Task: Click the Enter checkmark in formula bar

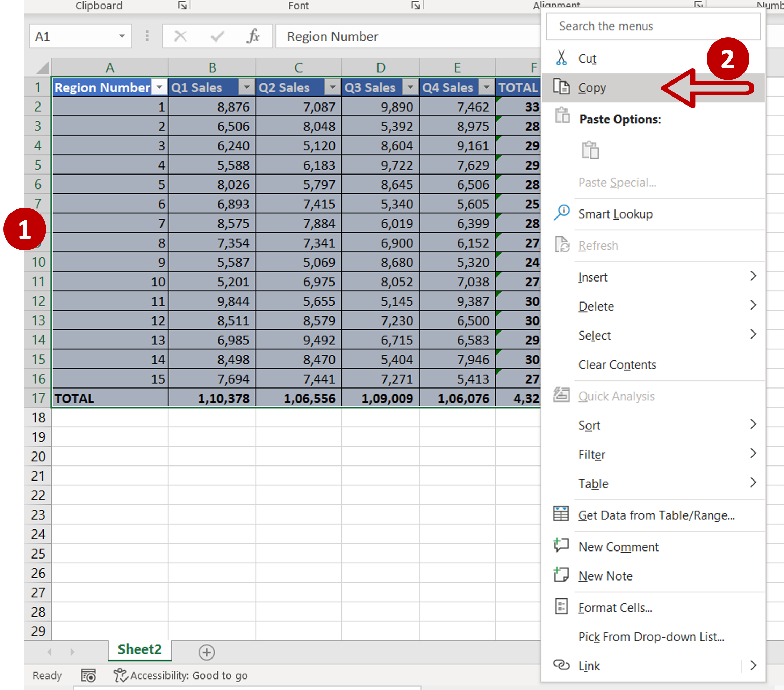Action: pos(217,36)
